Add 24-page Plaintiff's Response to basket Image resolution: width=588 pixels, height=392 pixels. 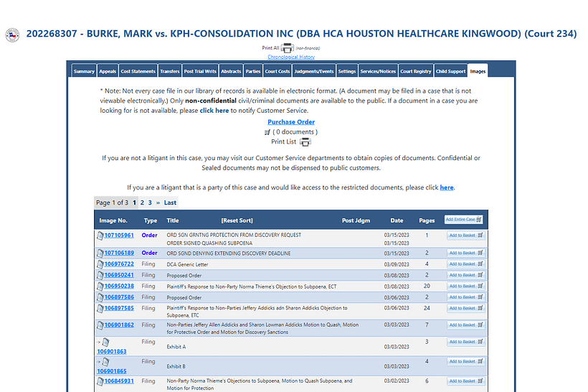tap(466, 308)
